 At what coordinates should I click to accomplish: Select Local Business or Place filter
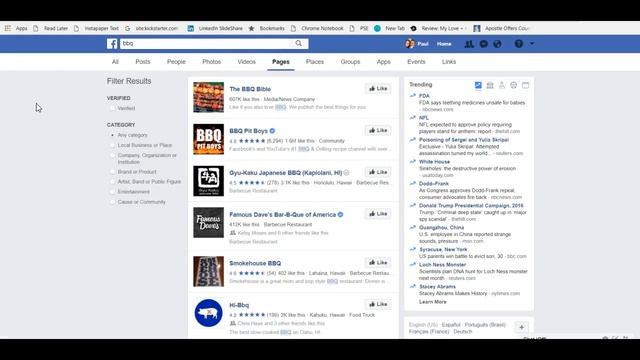[x=113, y=145]
